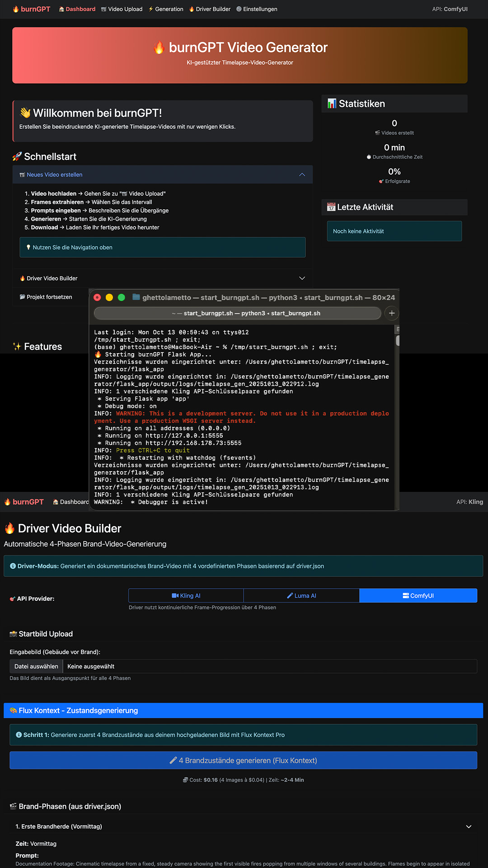Open the Generation nav item

[x=166, y=9]
